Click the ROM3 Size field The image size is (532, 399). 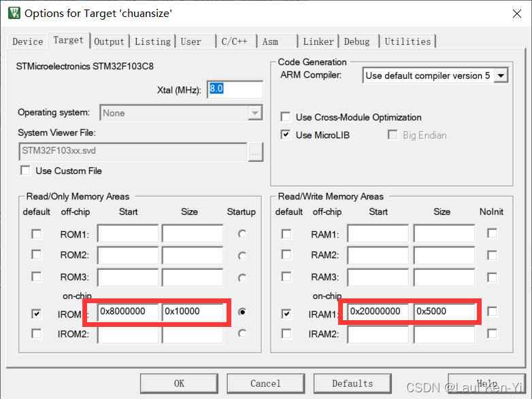pos(193,277)
